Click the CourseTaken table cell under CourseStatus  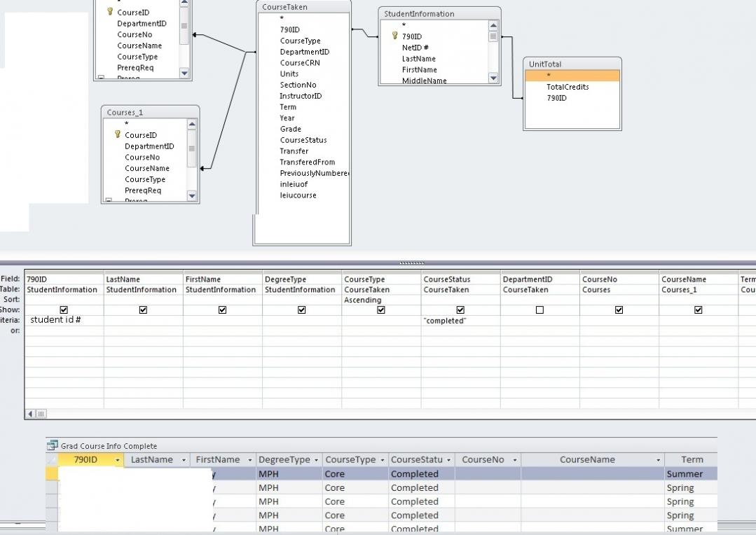(x=460, y=290)
